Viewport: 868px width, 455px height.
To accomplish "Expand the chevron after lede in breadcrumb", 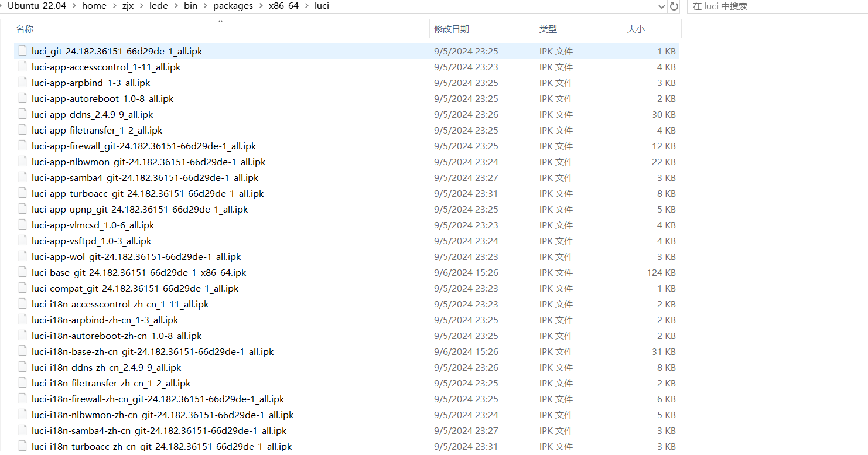I will pos(176,6).
